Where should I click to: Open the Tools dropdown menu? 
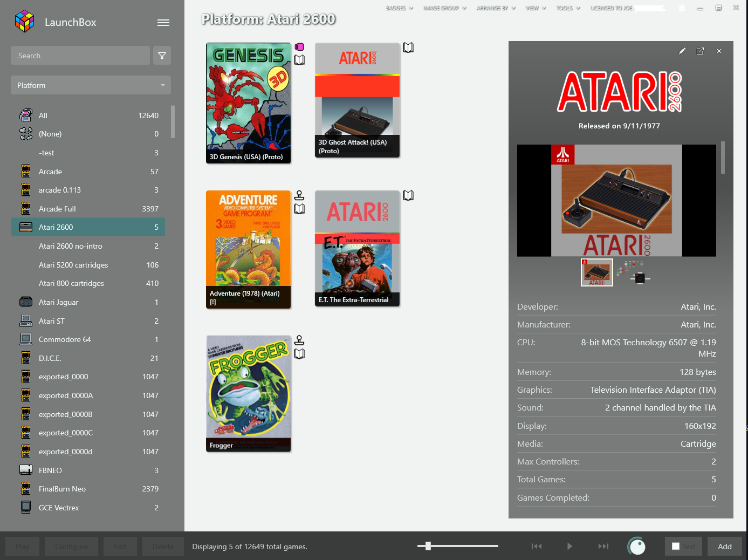pos(568,8)
